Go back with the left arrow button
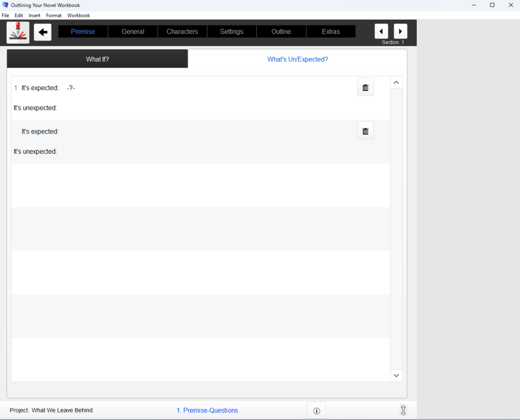This screenshot has width=520, height=420. coord(43,32)
